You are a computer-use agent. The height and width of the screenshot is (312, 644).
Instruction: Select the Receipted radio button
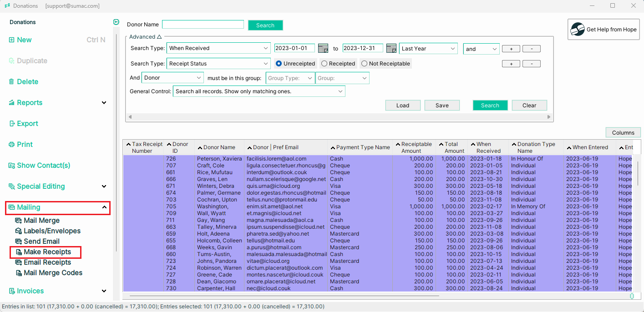324,64
